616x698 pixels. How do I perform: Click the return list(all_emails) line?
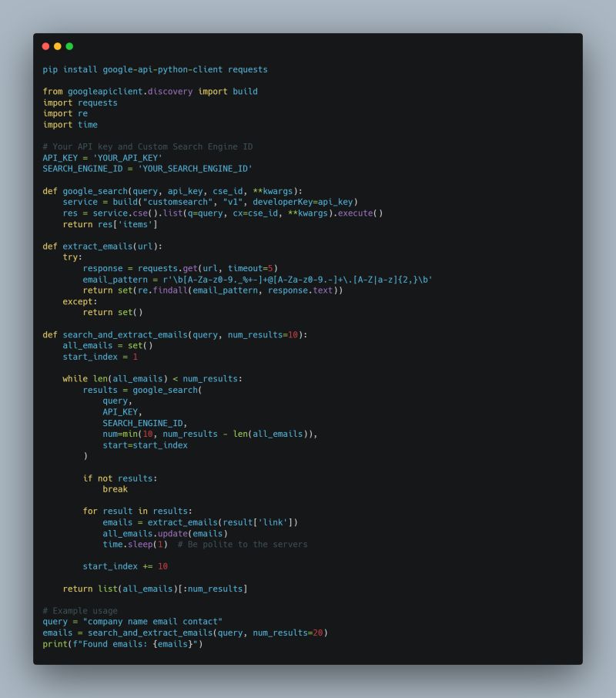[x=156, y=589]
